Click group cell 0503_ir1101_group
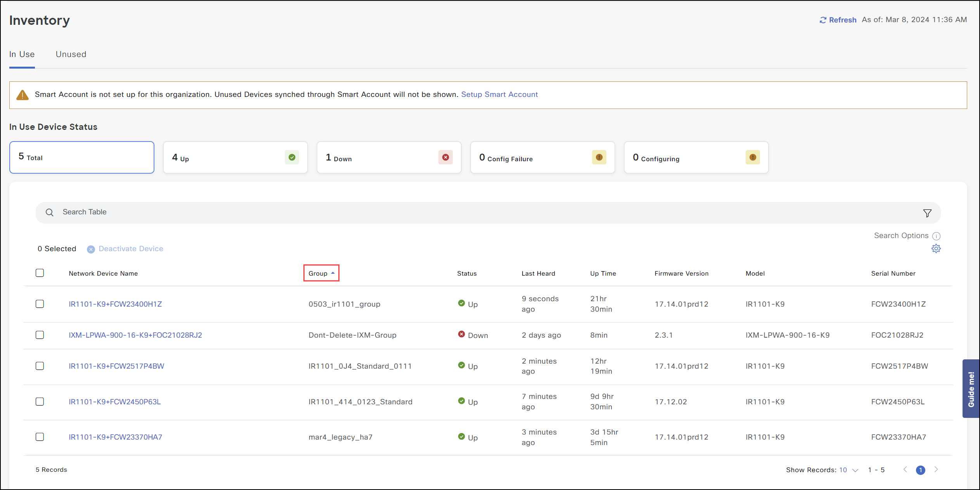This screenshot has width=980, height=490. pos(344,304)
